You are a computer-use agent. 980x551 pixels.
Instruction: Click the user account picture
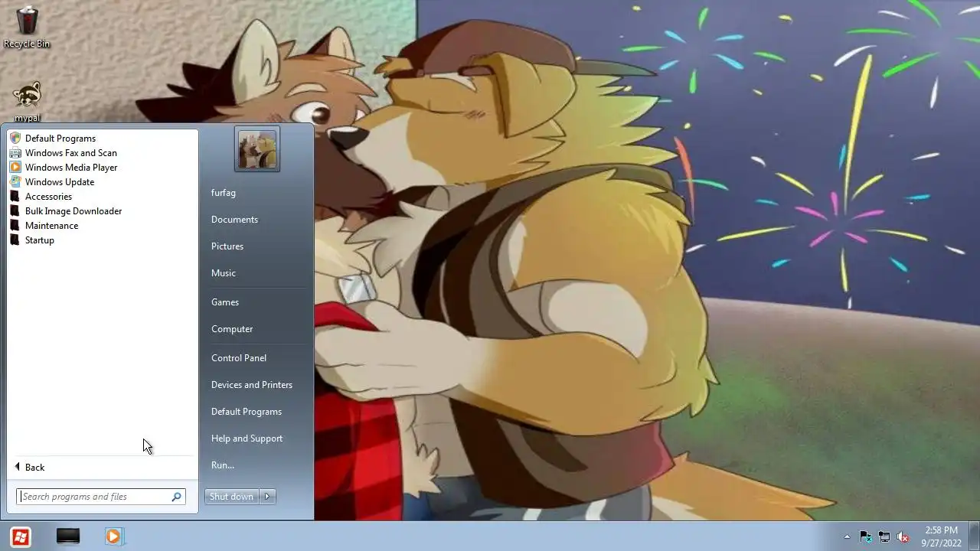pos(257,149)
